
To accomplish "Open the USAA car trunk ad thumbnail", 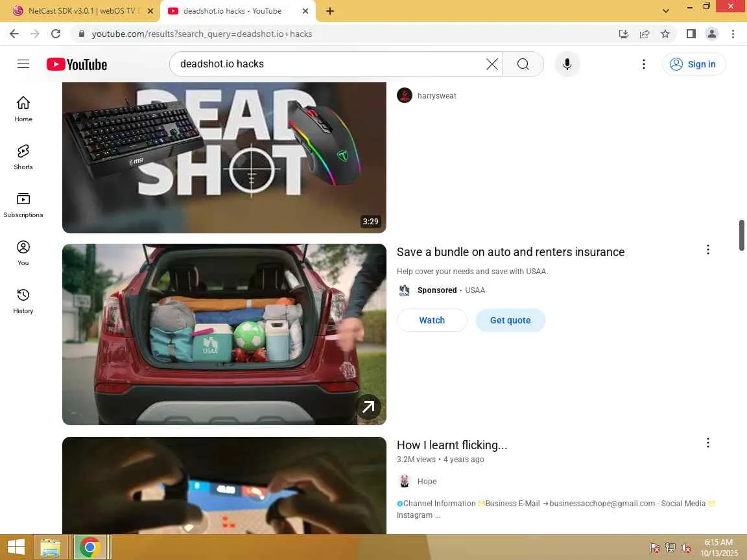I will point(224,334).
